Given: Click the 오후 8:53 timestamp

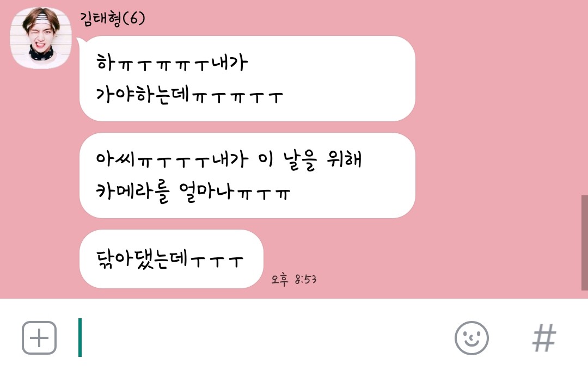Looking at the screenshot, I should coord(293,279).
